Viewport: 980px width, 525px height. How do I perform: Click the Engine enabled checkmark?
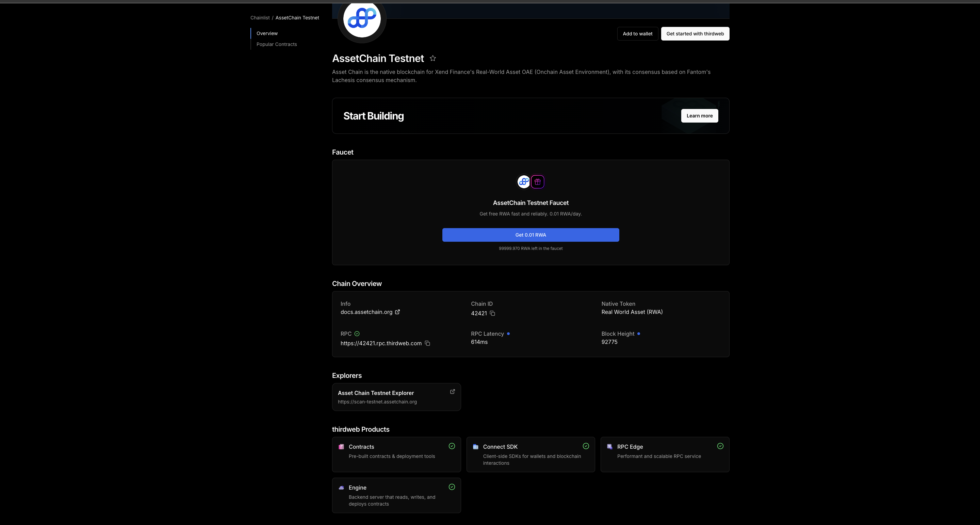coord(452,487)
